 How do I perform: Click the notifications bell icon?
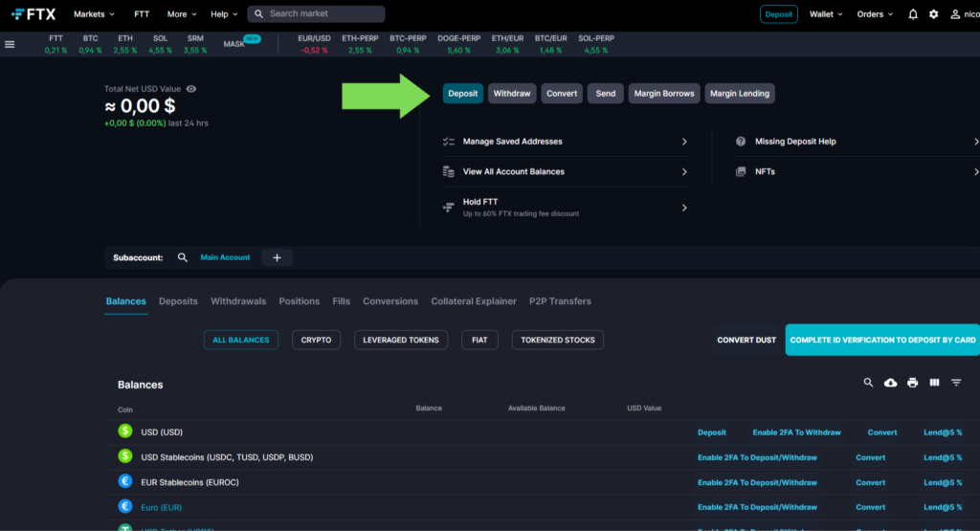point(913,14)
